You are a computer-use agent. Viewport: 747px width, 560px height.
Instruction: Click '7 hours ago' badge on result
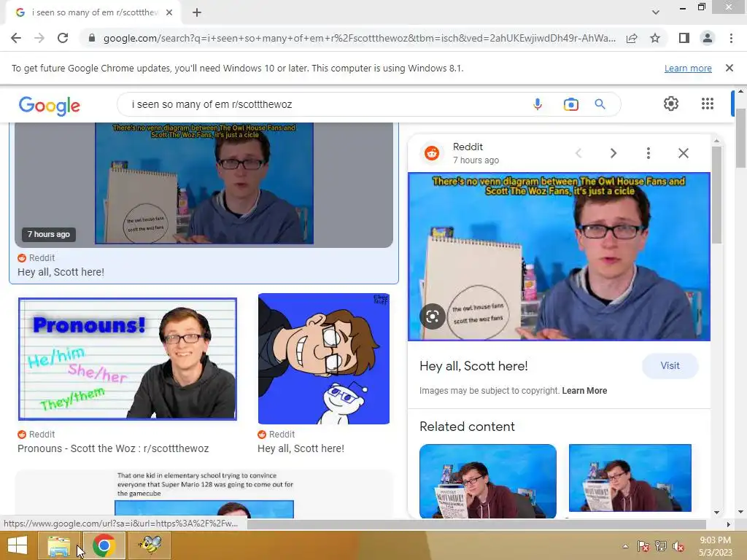[x=49, y=234]
